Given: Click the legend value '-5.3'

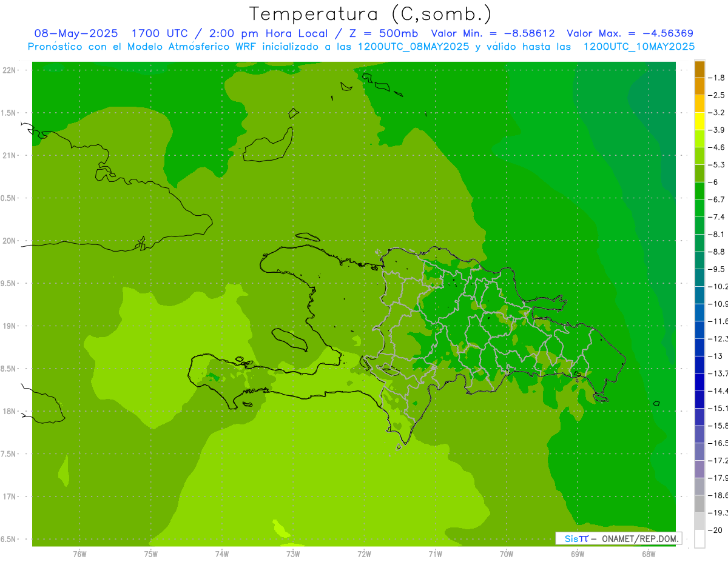Looking at the screenshot, I should pos(718,165).
